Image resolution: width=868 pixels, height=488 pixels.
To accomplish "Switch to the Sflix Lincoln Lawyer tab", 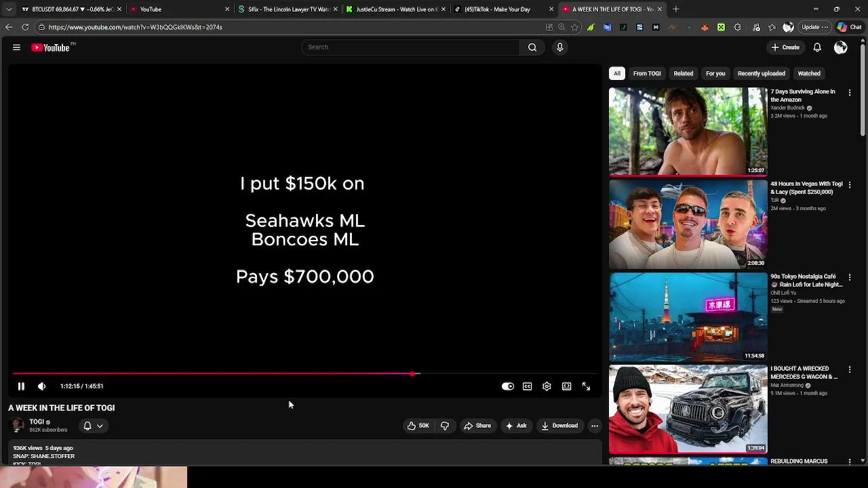I will 288,9.
